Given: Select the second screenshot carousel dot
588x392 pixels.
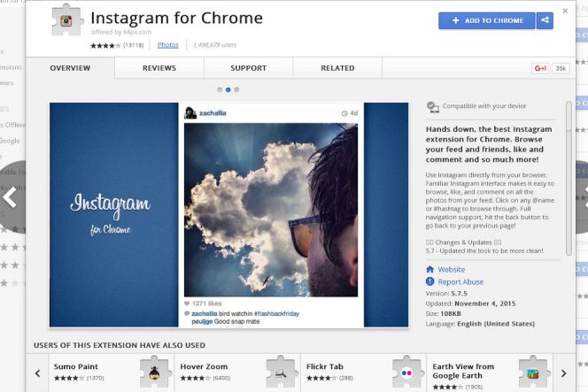Looking at the screenshot, I should pyautogui.click(x=228, y=89).
